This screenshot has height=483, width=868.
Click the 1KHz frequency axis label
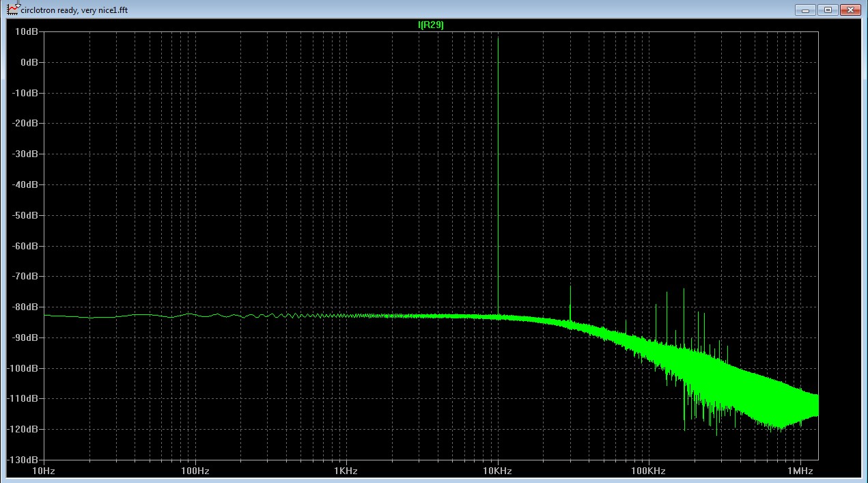[346, 471]
